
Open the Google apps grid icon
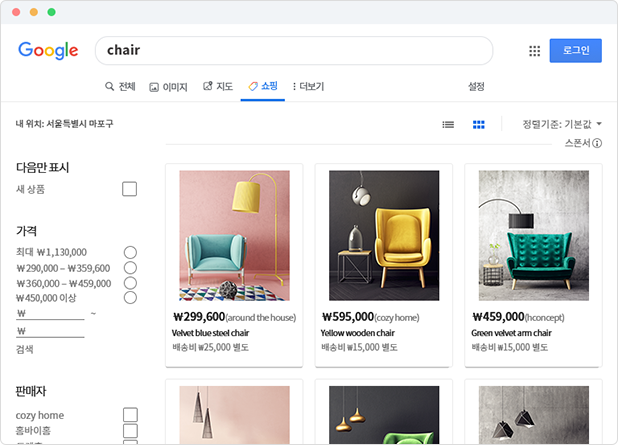(534, 51)
